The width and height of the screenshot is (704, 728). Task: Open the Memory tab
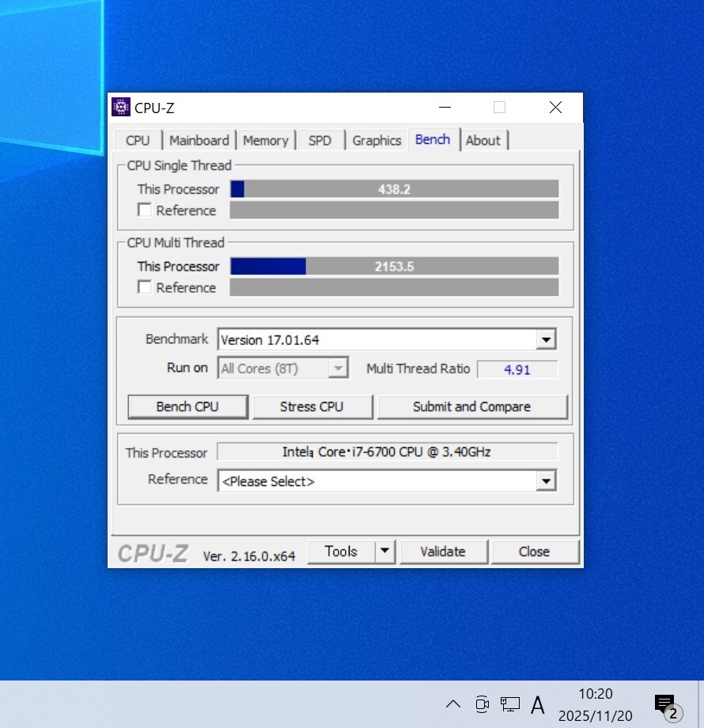[265, 140]
